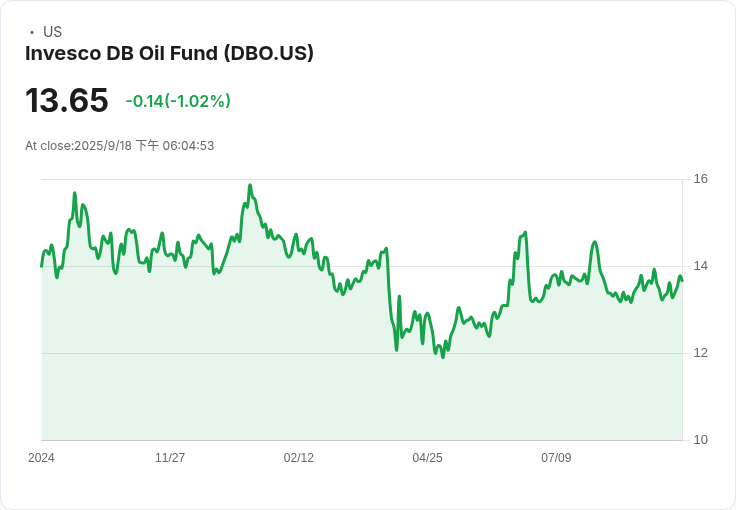Click the sharp spike peak before 07/09
The width and height of the screenshot is (736, 510).
tap(525, 232)
